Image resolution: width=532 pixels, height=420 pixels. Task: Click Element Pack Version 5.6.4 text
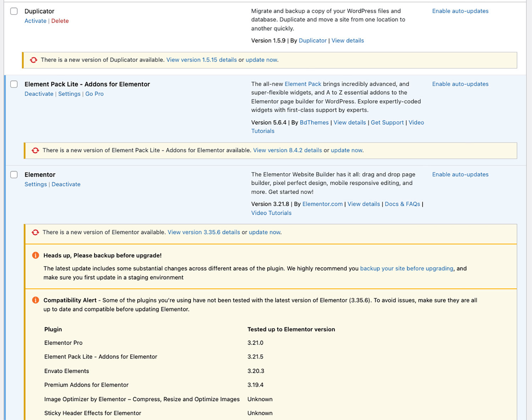pos(269,122)
